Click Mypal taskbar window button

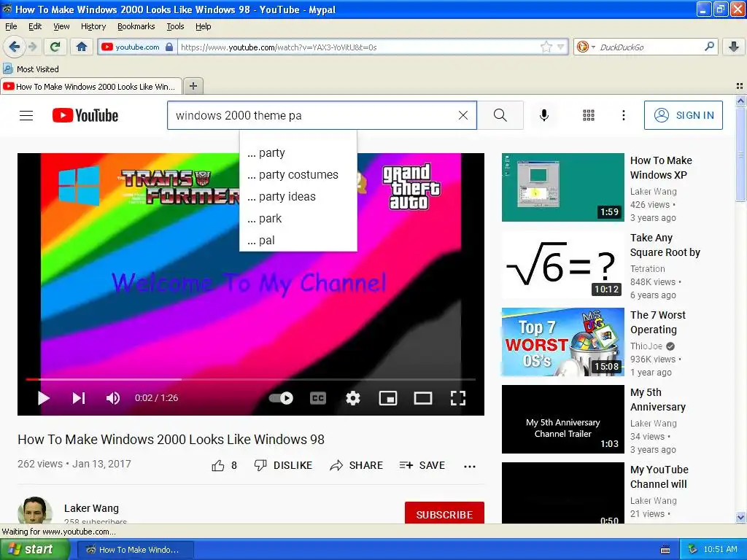[x=135, y=550]
